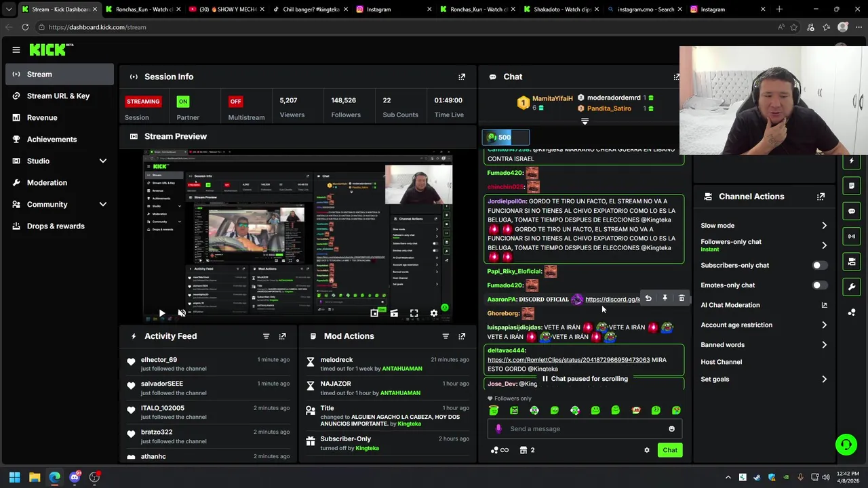The width and height of the screenshot is (868, 488).
Task: Pop out the Activity Feed panel
Action: click(283, 336)
